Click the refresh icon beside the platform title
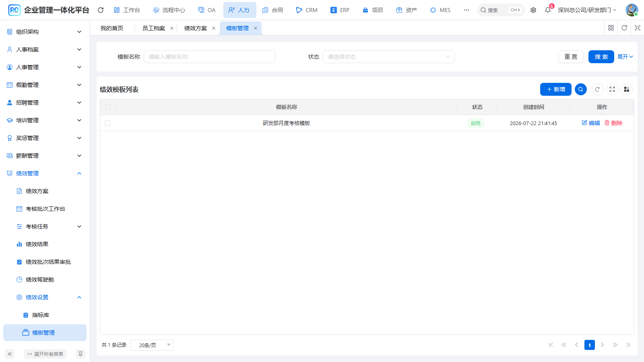 coord(101,10)
